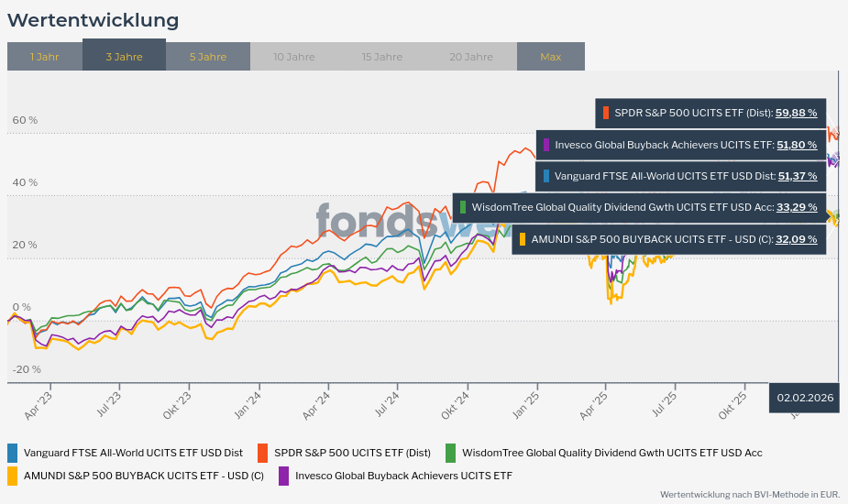
Task: Click the Apr '23 axis label
Action: 39,405
